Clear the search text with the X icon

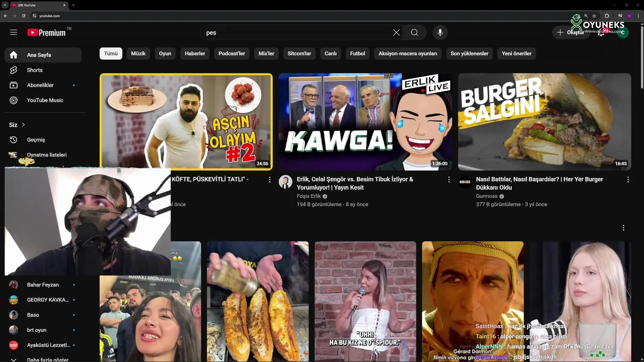tap(396, 33)
